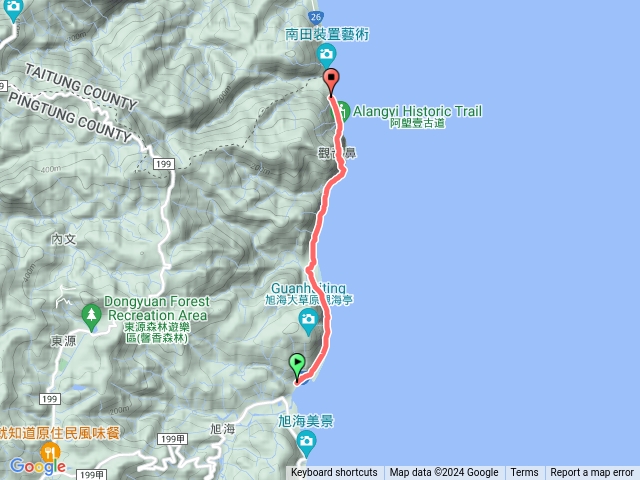640x480 pixels.
Task: Click the 旭海 village label
Action: tap(222, 429)
